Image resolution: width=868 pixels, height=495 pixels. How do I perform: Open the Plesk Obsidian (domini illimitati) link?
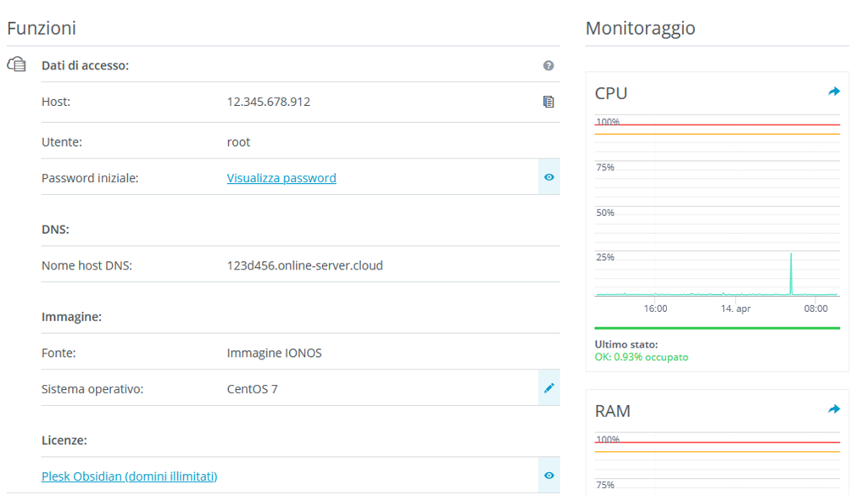[x=129, y=476]
